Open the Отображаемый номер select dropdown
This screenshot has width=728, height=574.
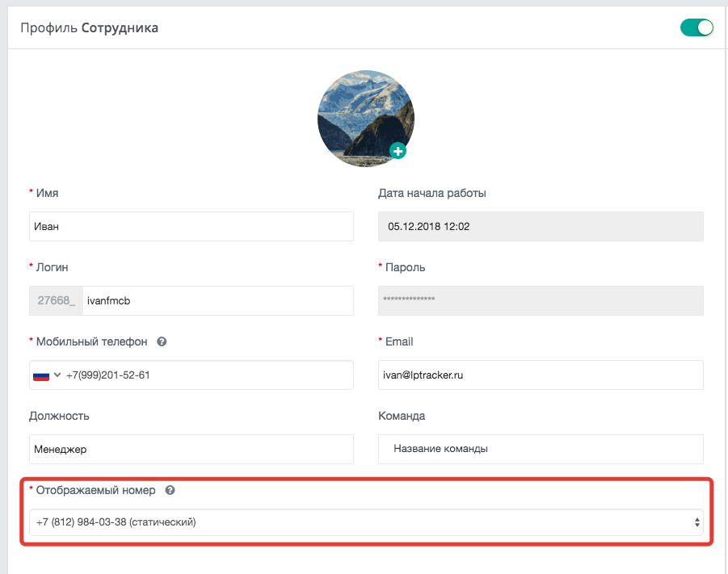(x=366, y=522)
